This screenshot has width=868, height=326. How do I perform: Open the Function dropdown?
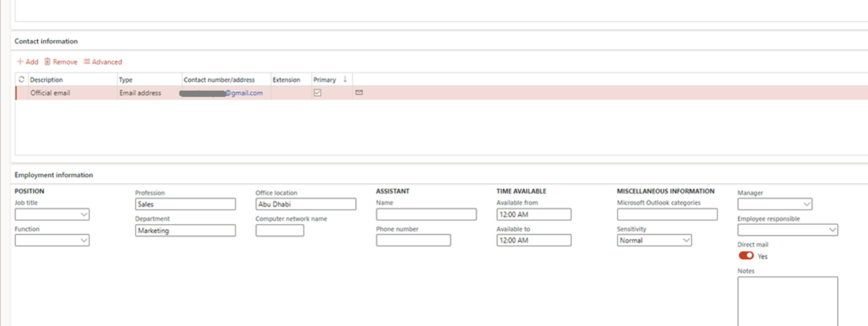point(84,241)
